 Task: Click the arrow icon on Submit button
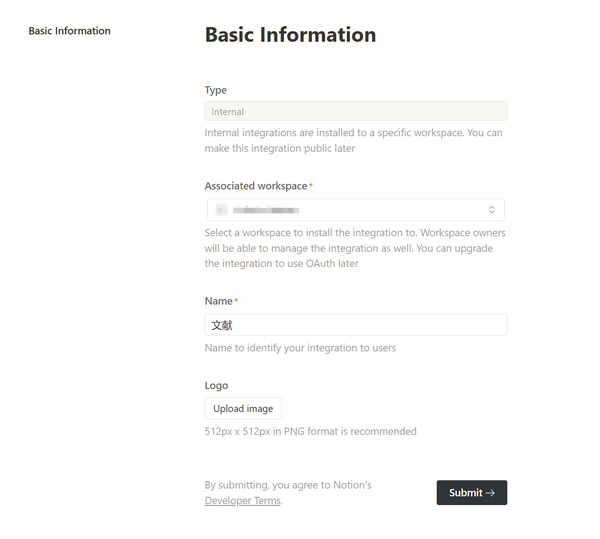[491, 493]
